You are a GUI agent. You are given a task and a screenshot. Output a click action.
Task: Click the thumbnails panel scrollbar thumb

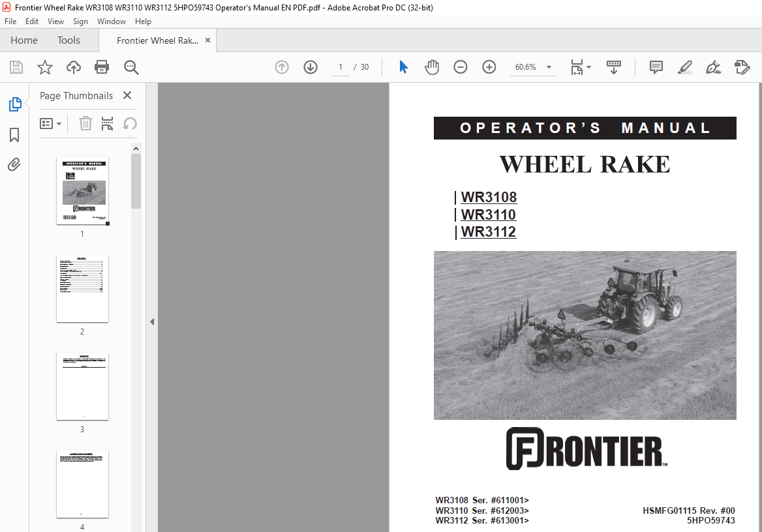[x=136, y=181]
